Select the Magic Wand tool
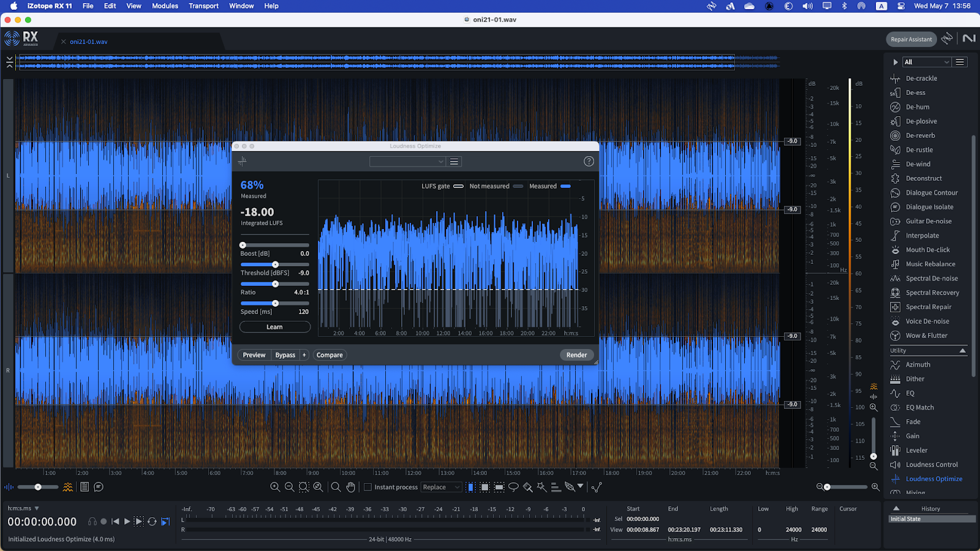 click(x=541, y=487)
